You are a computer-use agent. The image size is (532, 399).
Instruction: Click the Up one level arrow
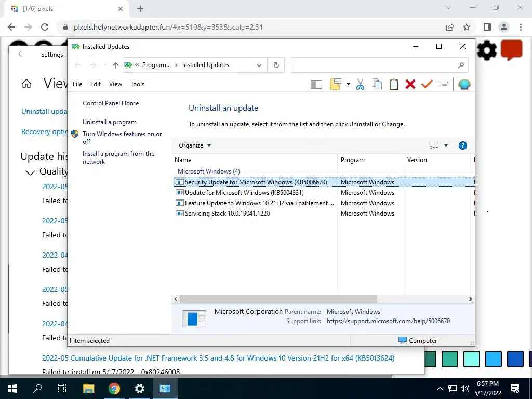coord(116,65)
